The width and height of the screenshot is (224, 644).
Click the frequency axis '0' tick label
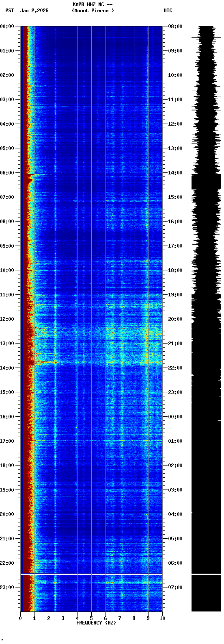coord(20,618)
